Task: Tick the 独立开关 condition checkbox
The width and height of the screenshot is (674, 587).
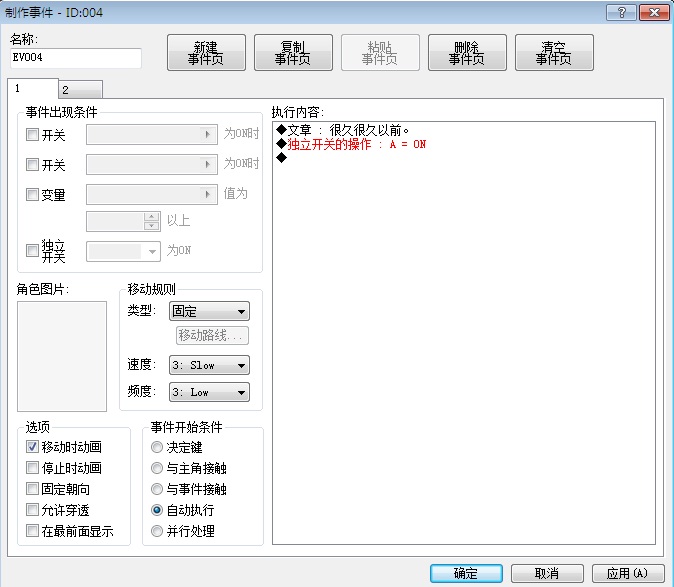Action: 32,251
